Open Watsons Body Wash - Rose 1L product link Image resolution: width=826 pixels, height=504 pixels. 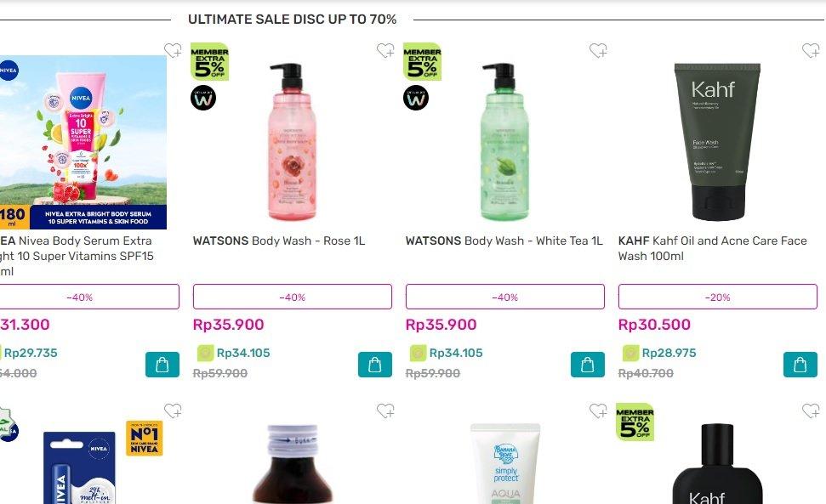279,241
